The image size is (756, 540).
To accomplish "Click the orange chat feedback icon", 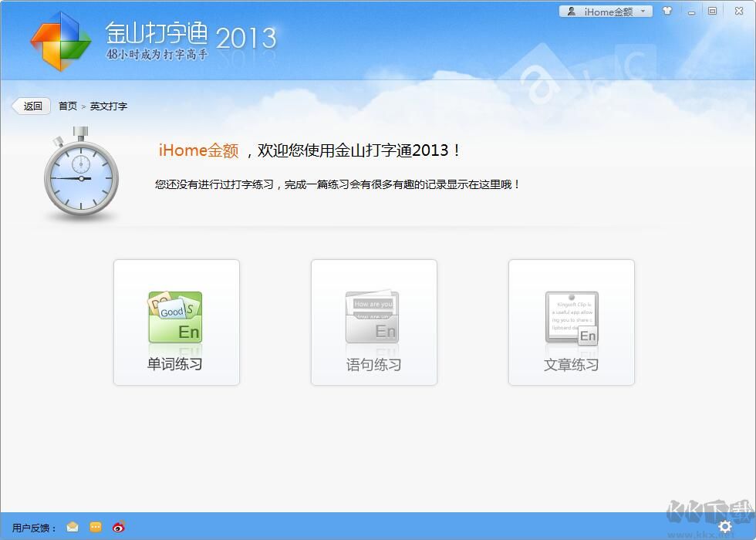I will click(x=95, y=526).
